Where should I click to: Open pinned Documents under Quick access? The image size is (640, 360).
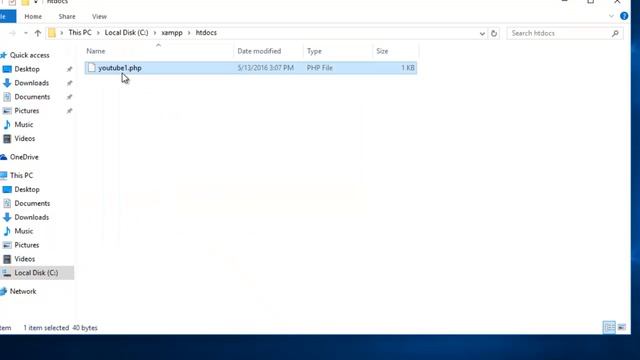[32, 97]
